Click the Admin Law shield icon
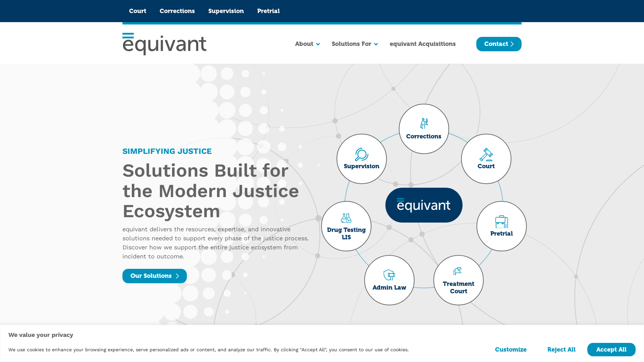The image size is (644, 362). point(389,275)
